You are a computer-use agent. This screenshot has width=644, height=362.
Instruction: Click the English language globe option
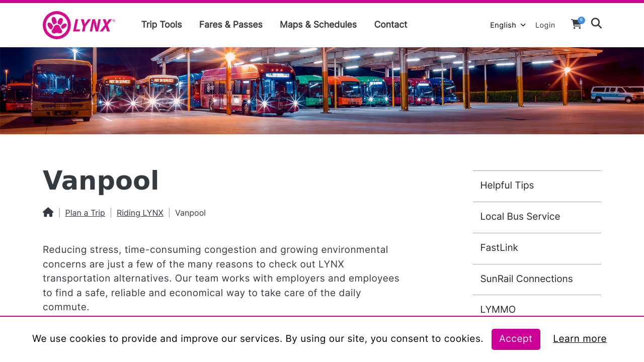503,24
